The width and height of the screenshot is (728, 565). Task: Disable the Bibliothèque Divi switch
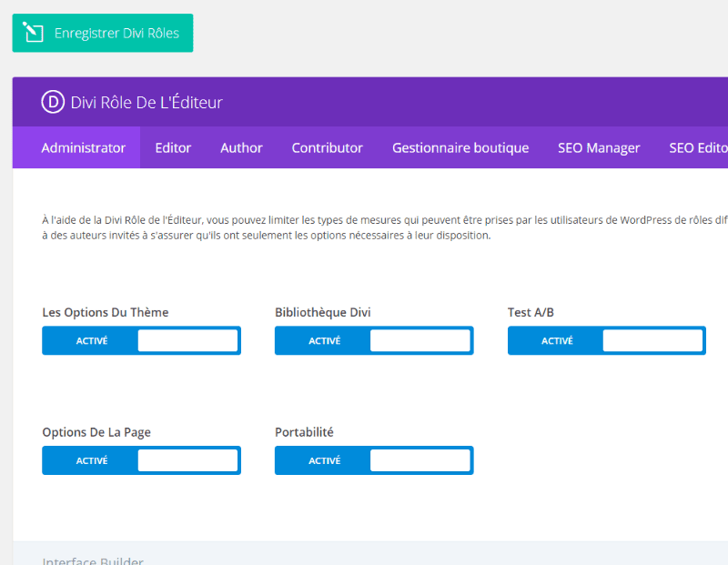[374, 341]
